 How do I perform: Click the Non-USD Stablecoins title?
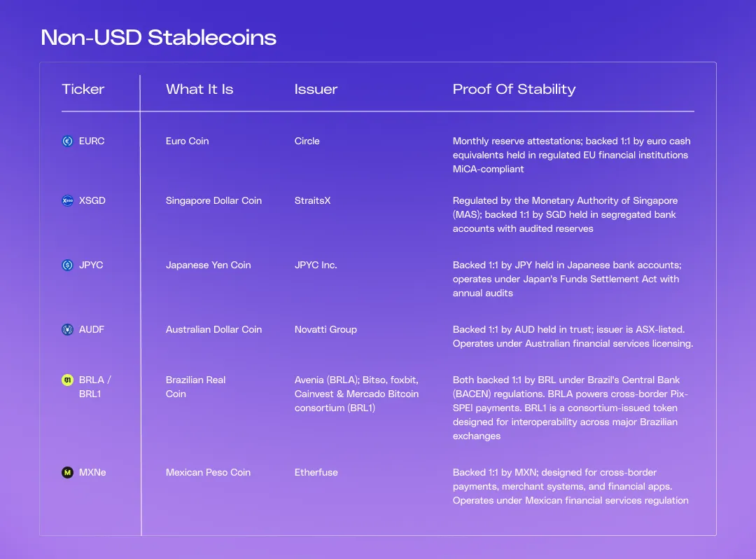tap(159, 38)
